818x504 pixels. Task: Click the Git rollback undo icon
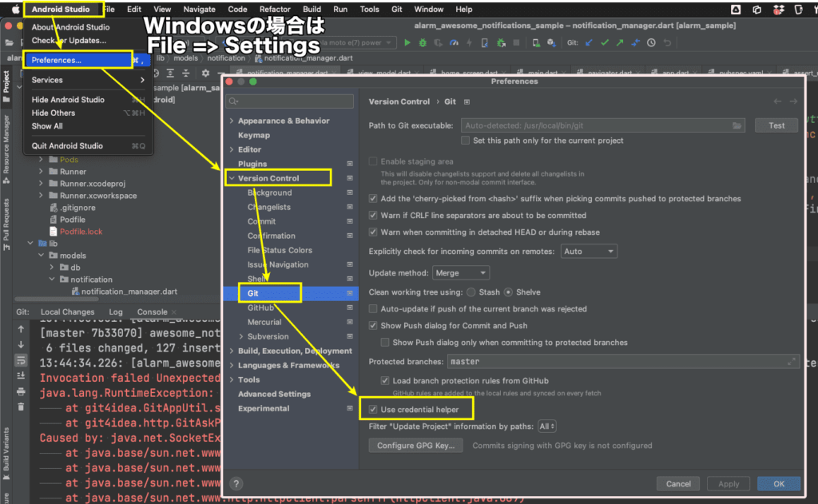point(667,43)
